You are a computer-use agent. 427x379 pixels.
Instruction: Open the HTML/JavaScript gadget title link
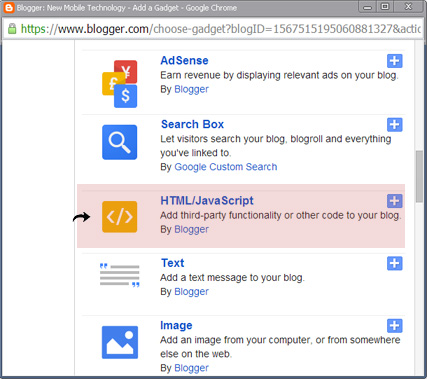click(x=207, y=201)
